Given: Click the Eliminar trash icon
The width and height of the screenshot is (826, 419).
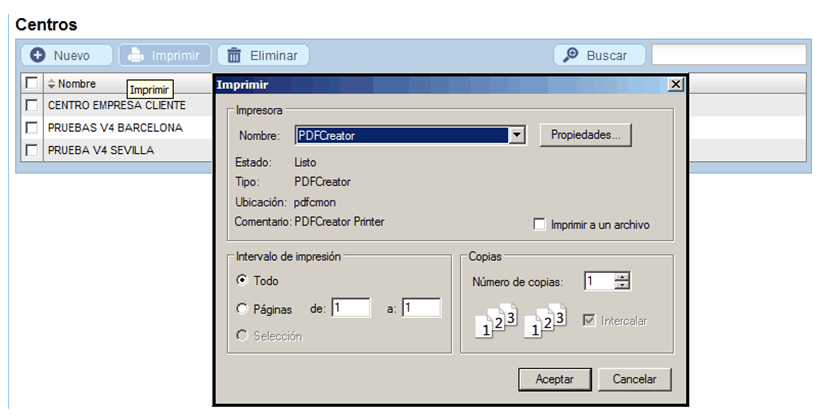Looking at the screenshot, I should coord(234,56).
